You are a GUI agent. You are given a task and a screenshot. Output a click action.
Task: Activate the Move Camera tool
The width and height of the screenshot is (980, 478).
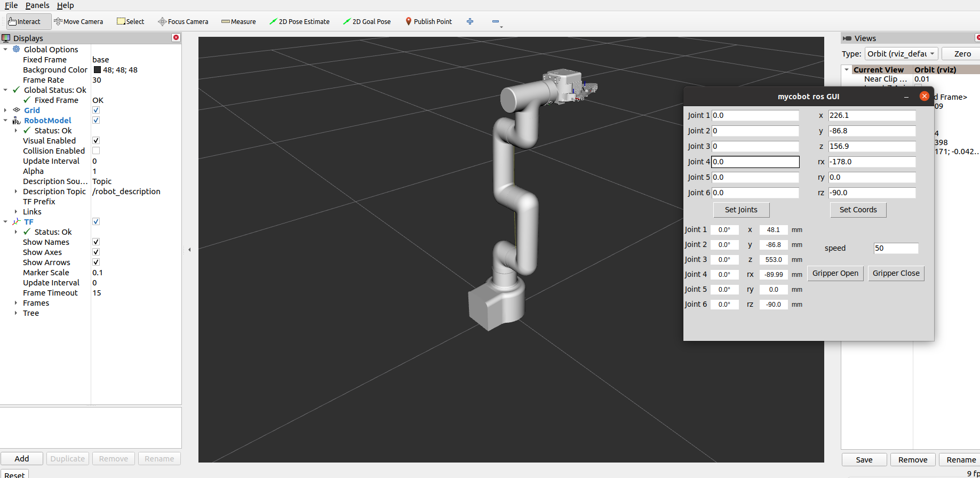(x=78, y=21)
